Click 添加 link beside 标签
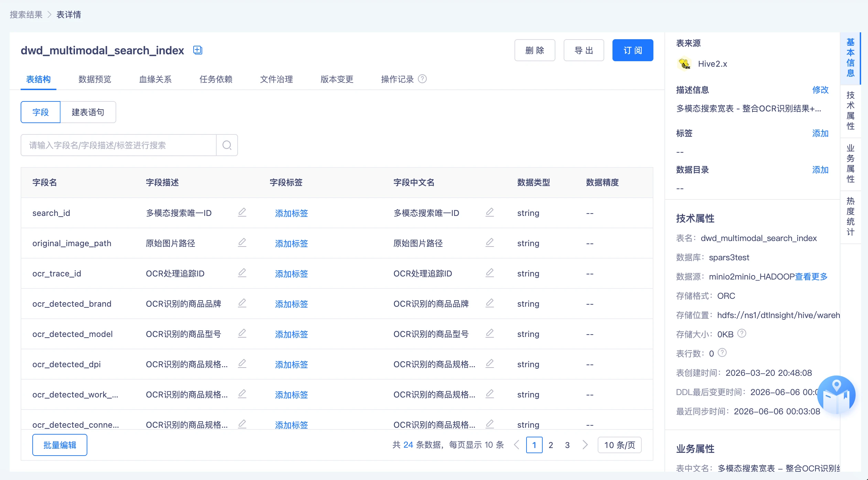Viewport: 868px width, 480px height. [x=821, y=133]
